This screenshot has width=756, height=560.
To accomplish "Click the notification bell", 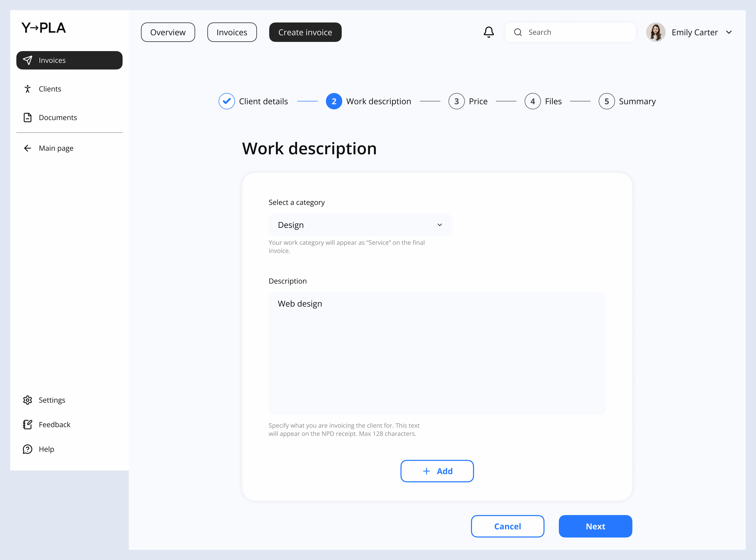I will [x=489, y=32].
